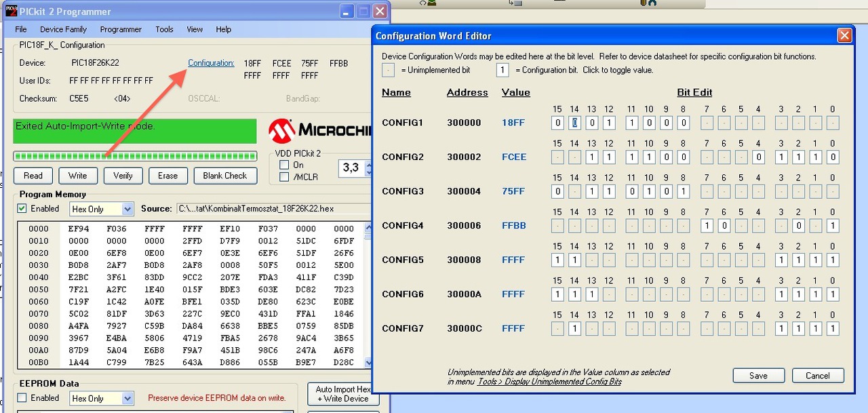The width and height of the screenshot is (868, 413).
Task: Click CONFIG4 value FFBB in editor table
Action: tap(513, 225)
